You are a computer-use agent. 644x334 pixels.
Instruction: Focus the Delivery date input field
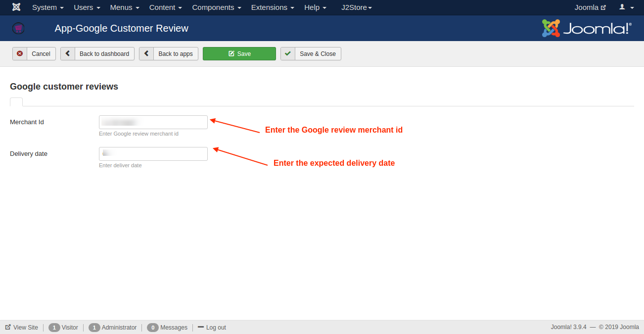tap(153, 154)
